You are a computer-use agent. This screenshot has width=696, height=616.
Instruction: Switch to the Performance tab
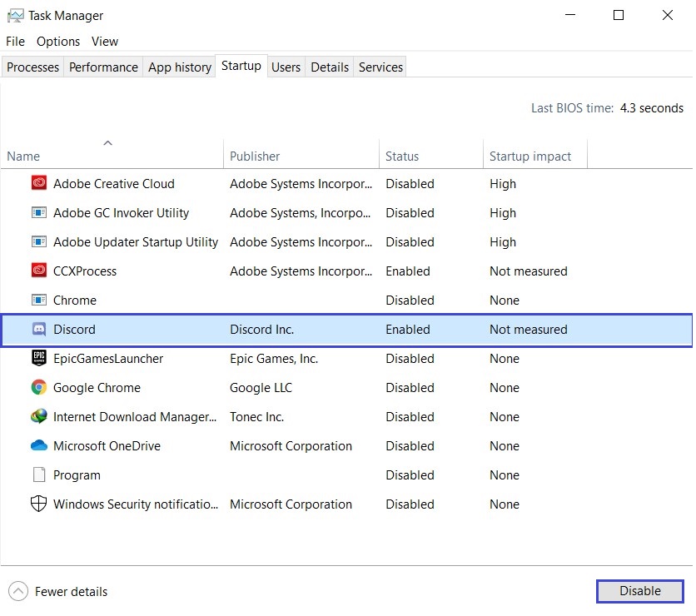pyautogui.click(x=102, y=67)
